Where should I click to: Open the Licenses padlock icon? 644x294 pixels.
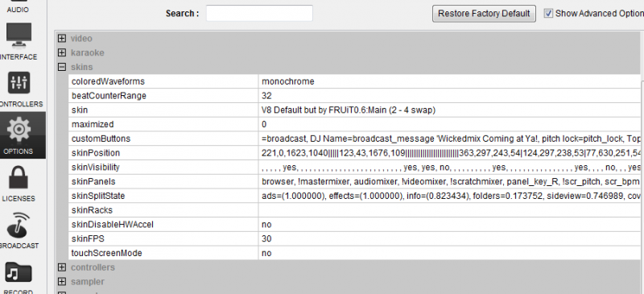tap(19, 177)
